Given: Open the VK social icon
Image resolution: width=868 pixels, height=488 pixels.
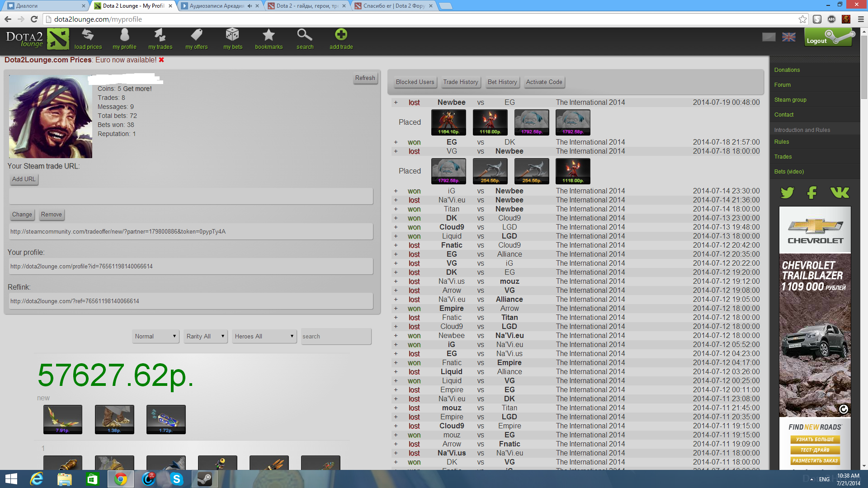Looking at the screenshot, I should [840, 192].
